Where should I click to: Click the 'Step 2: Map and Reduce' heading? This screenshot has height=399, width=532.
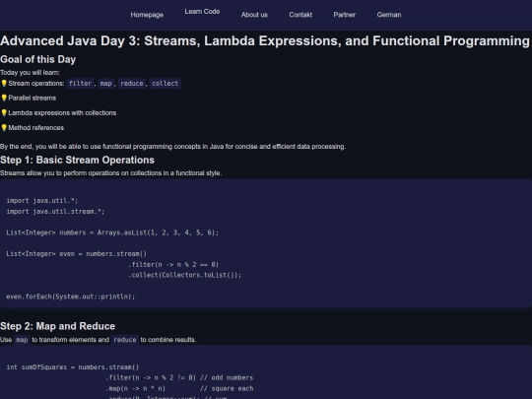(58, 326)
